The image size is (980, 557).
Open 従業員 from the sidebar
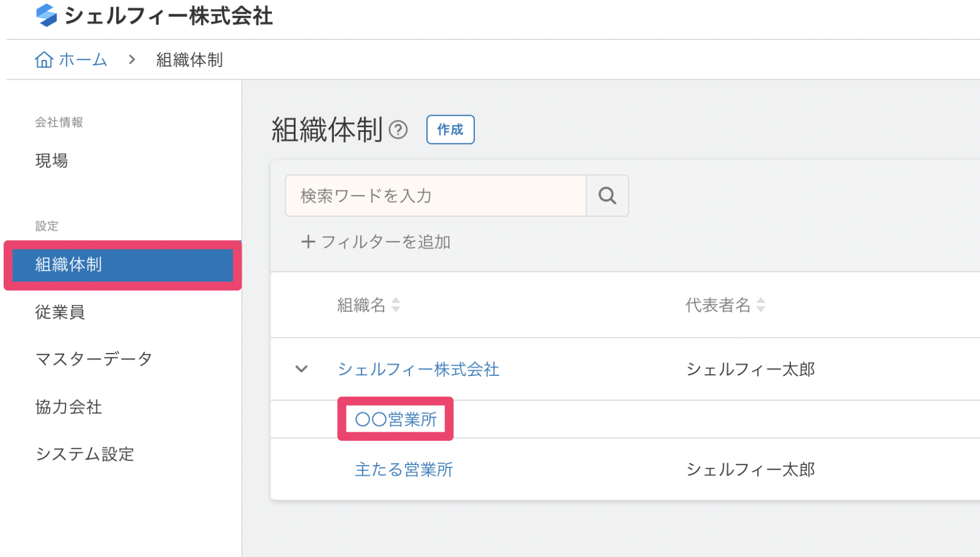pyautogui.click(x=60, y=312)
